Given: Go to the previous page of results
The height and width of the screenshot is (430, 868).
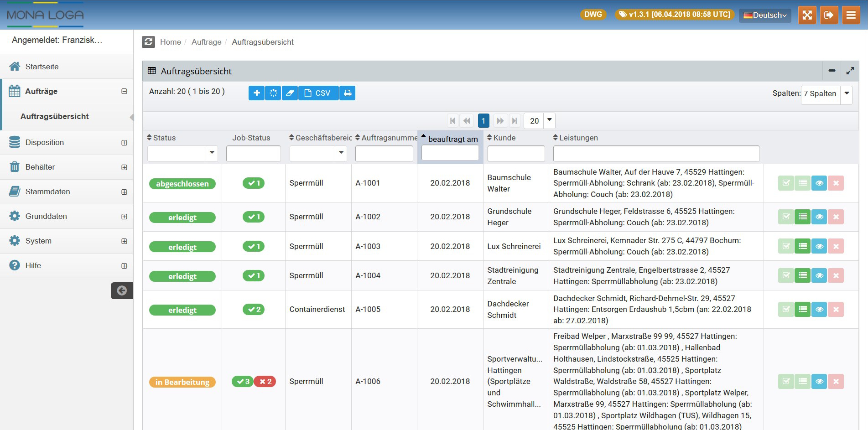Looking at the screenshot, I should (467, 121).
